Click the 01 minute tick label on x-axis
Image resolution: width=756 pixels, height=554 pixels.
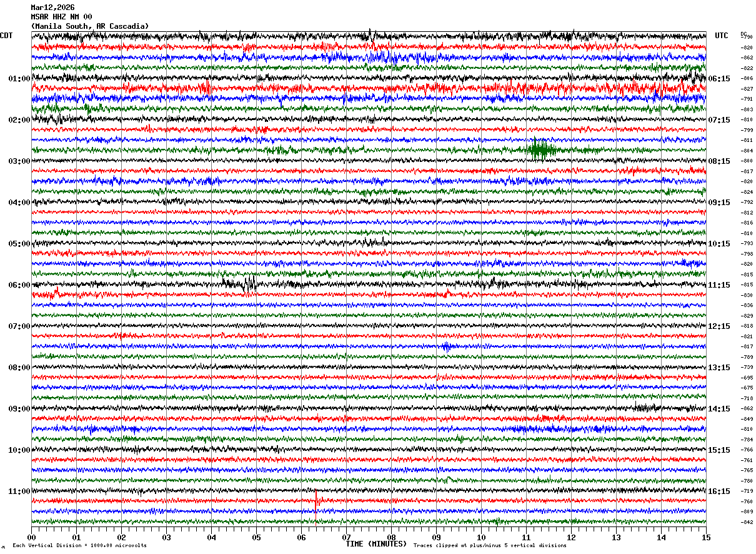[x=76, y=537]
